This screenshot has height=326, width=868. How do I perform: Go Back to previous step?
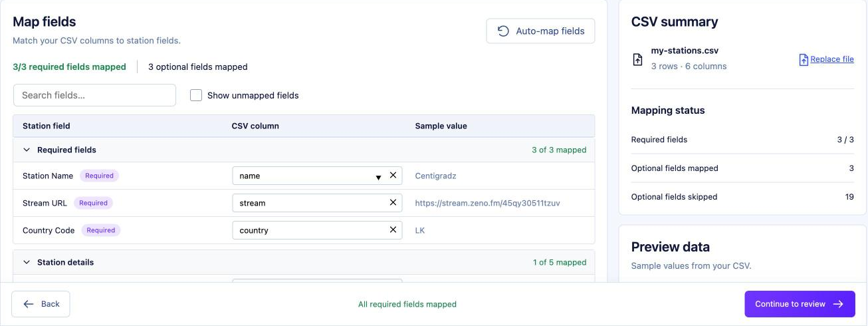click(41, 304)
